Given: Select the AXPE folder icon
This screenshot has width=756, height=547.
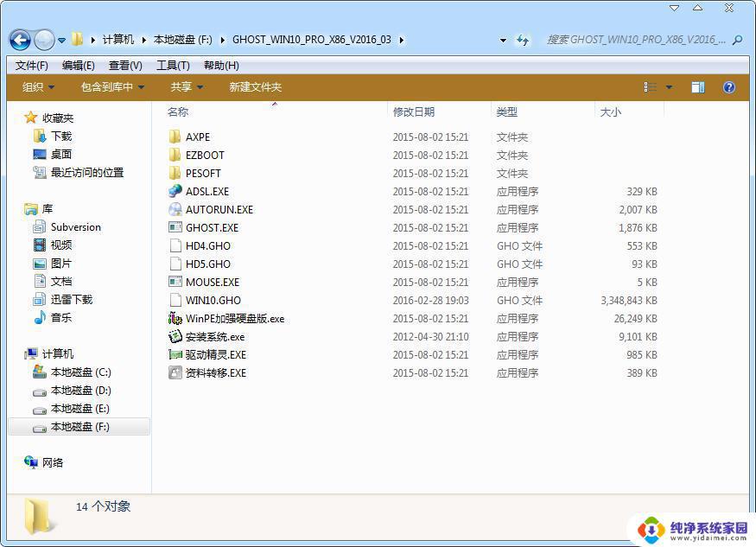Looking at the screenshot, I should coord(175,137).
